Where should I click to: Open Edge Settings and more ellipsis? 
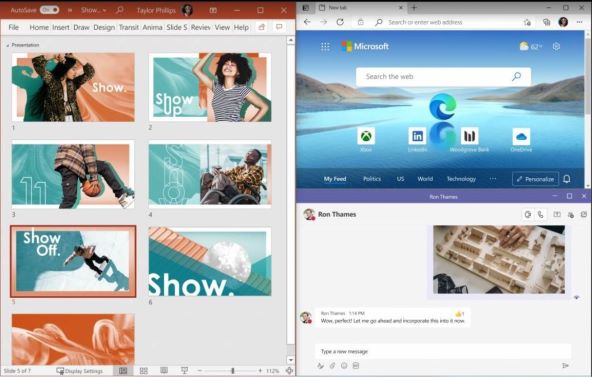coord(580,22)
